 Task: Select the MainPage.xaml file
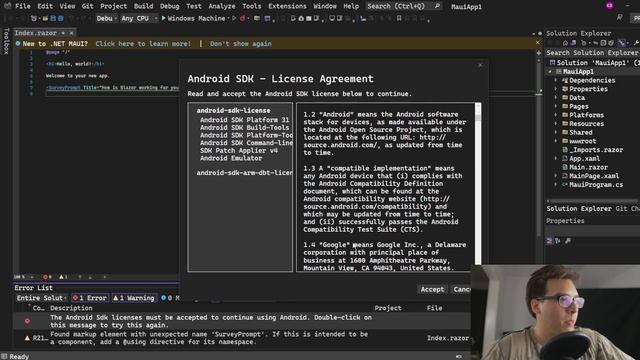tap(594, 176)
